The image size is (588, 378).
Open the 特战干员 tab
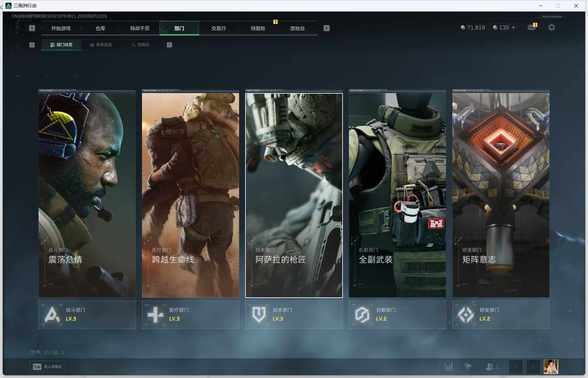[x=140, y=28]
